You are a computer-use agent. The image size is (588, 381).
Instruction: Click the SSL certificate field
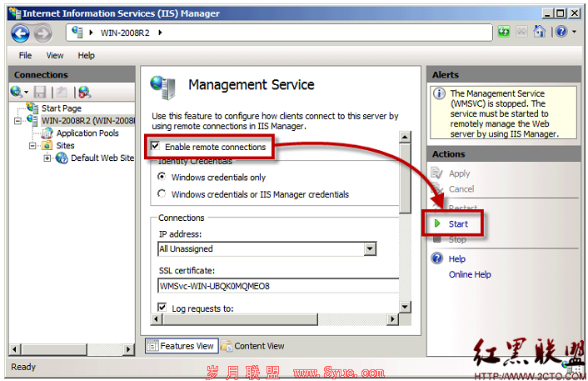(278, 286)
